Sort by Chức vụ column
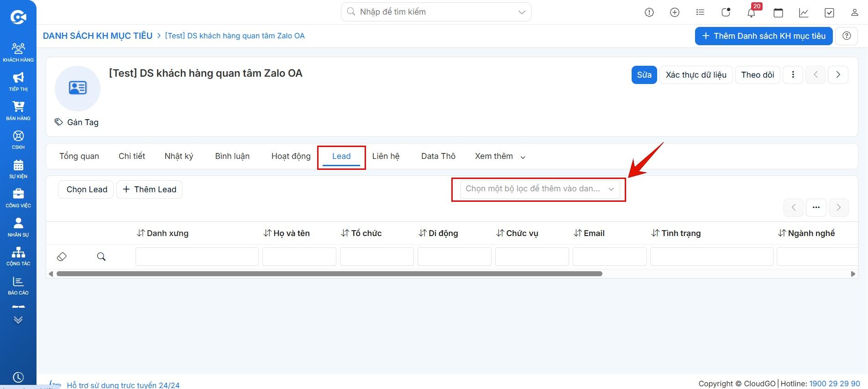Image resolution: width=868 pixels, height=389 pixels. coord(517,233)
